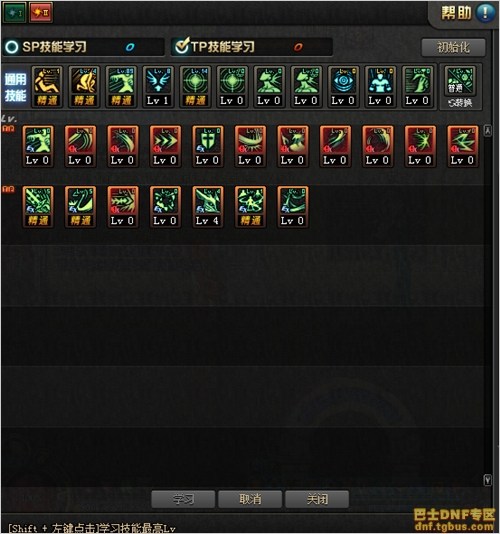
Task: Select the blue eye skill icon
Action: coord(343,87)
